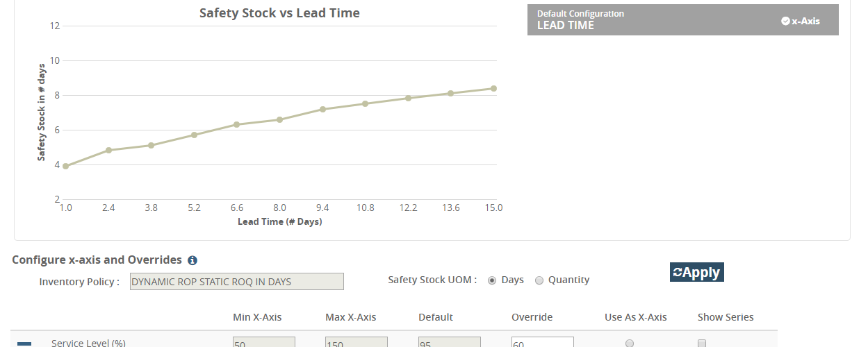Viewport: 868px width, 347px height.
Task: Choose Service Level as the X-Axis
Action: tap(630, 343)
